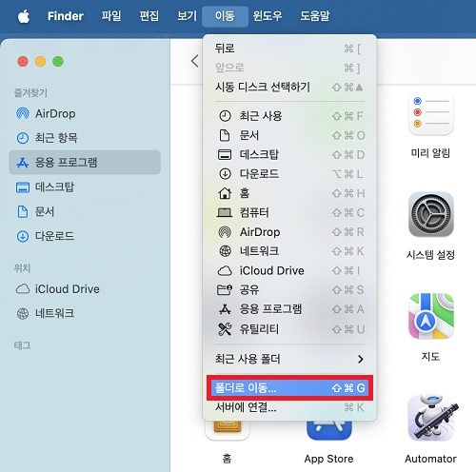Click the 홈 house icon in menu

[225, 193]
